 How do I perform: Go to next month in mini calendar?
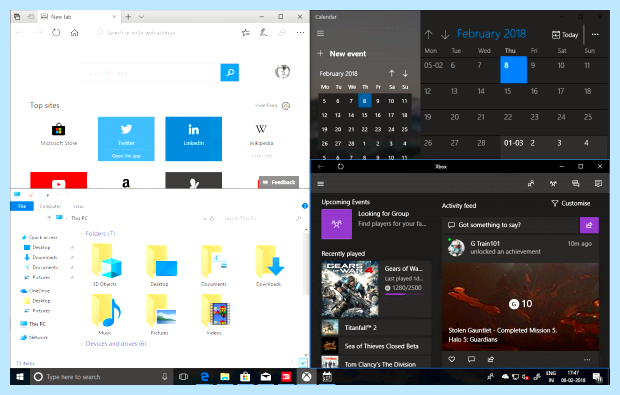point(405,73)
